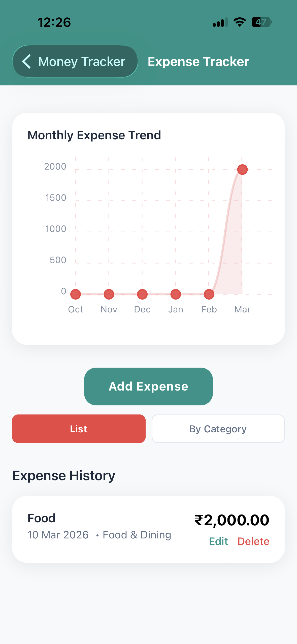Tap the 12:26 status bar clock
Screen dimensions: 297x644
54,22
